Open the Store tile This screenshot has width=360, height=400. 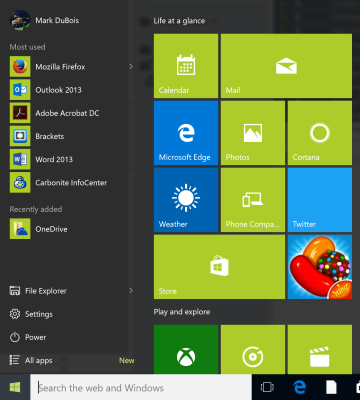coord(219,267)
